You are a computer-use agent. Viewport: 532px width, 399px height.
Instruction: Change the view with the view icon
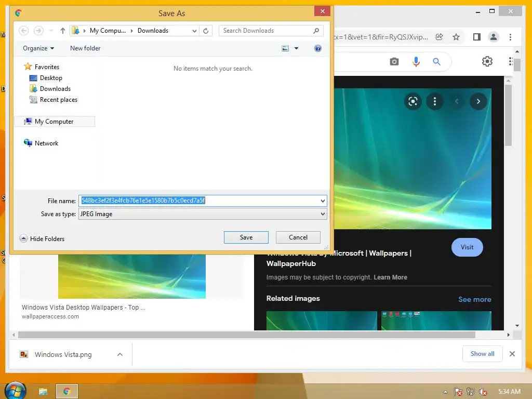[x=285, y=48]
